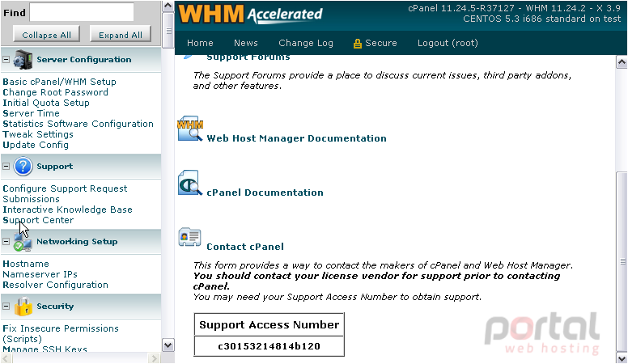
Task: Open Support Center link
Action: pyautogui.click(x=38, y=220)
